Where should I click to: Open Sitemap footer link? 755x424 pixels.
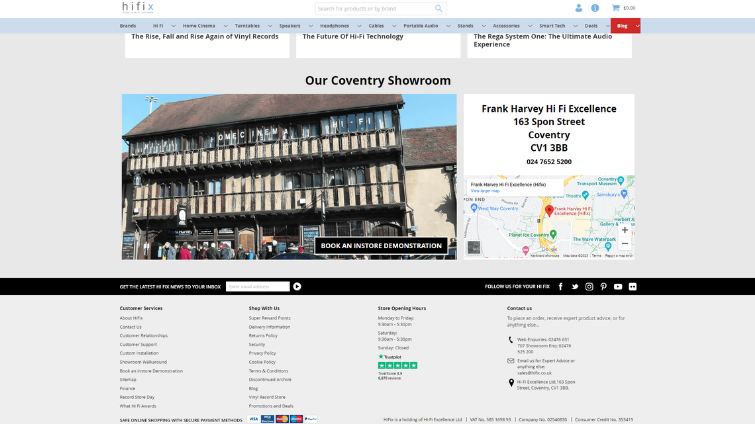[128, 379]
